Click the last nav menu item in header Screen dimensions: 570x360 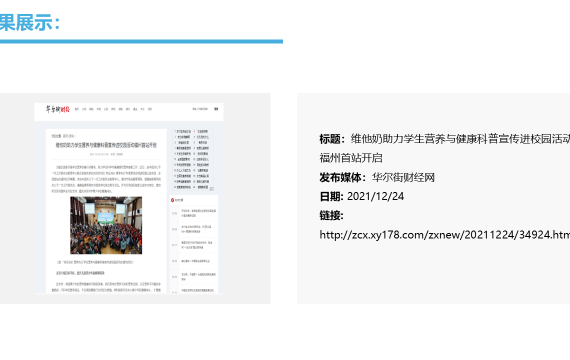[x=150, y=109]
